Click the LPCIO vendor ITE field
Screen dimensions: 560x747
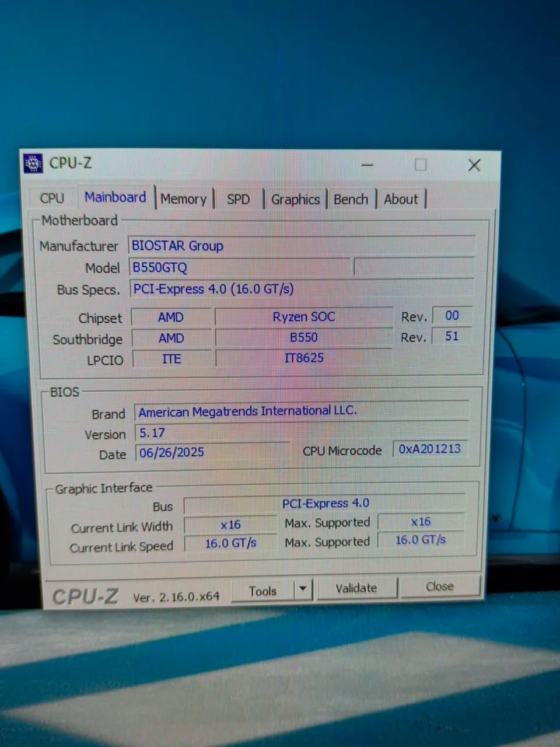pyautogui.click(x=171, y=358)
